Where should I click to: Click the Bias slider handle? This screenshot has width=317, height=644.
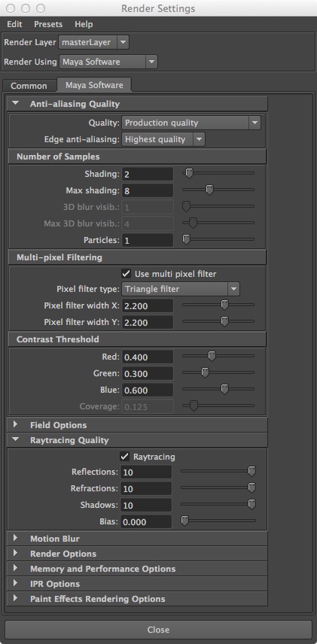tap(185, 521)
